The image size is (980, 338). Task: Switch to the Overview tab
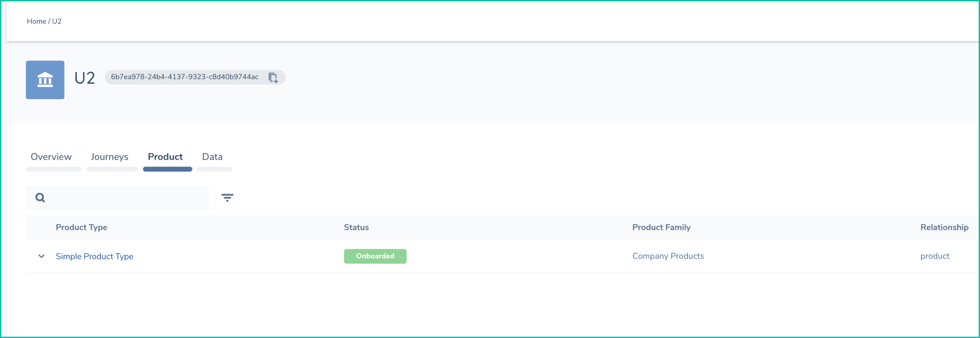[51, 157]
